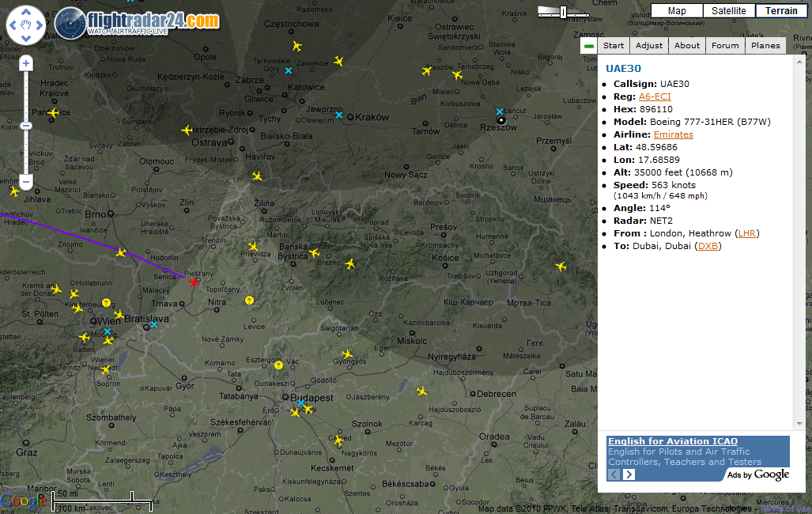The height and width of the screenshot is (514, 812).
Task: Switch to Map view
Action: coord(677,11)
